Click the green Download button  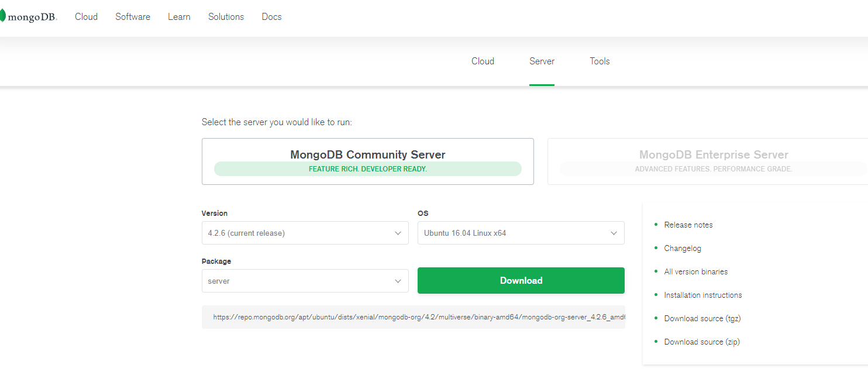tap(521, 280)
